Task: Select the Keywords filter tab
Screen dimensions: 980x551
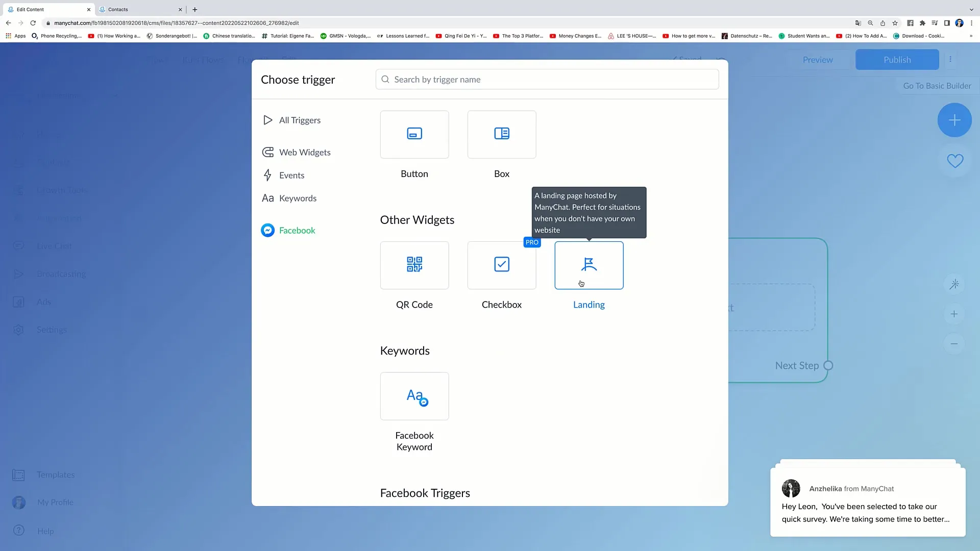Action: coord(298,198)
